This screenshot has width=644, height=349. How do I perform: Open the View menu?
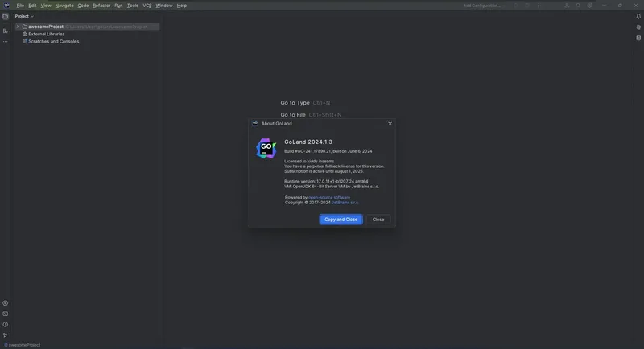[x=46, y=6]
